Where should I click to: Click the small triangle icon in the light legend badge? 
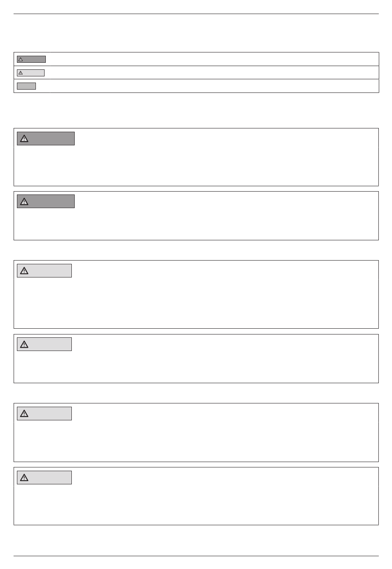(21, 73)
